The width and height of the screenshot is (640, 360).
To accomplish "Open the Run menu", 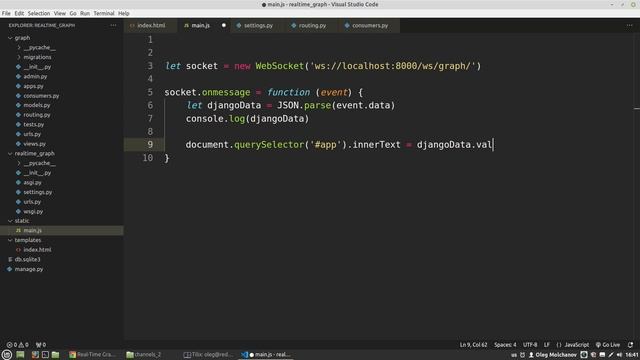I will (85, 13).
